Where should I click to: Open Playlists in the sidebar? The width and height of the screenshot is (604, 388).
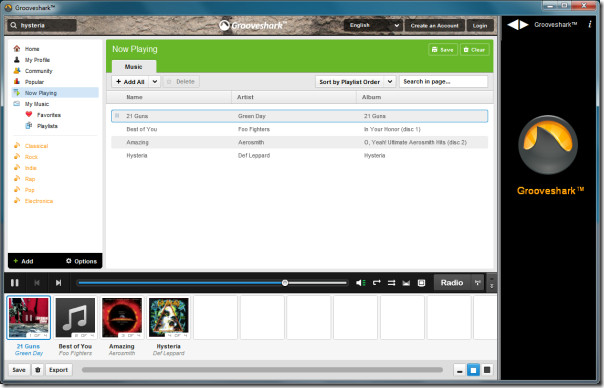[x=47, y=126]
